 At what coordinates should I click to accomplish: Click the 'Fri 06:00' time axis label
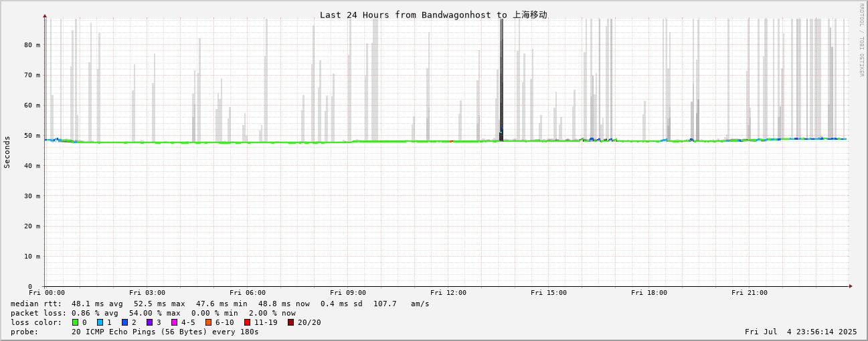click(248, 293)
